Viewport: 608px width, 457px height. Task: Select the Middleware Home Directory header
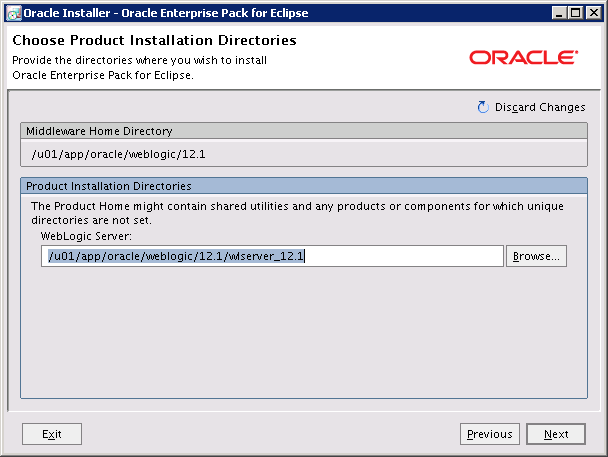[x=99, y=131]
